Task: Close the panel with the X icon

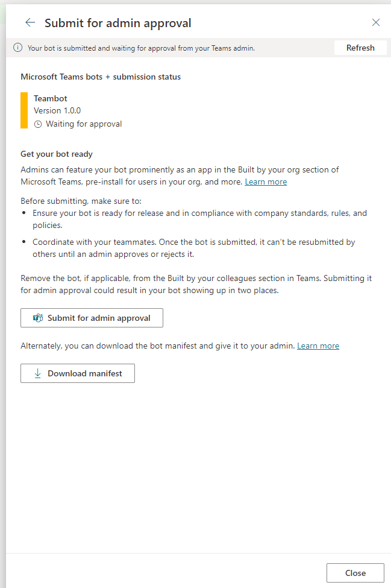Action: pos(376,23)
